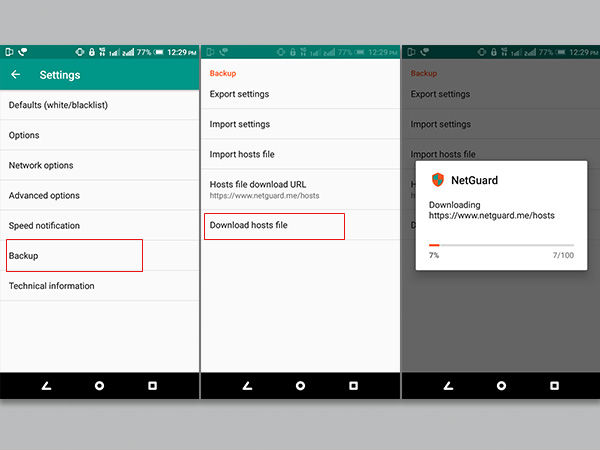Open the Options settings entry
Viewport: 600px width, 450px height.
(x=24, y=135)
